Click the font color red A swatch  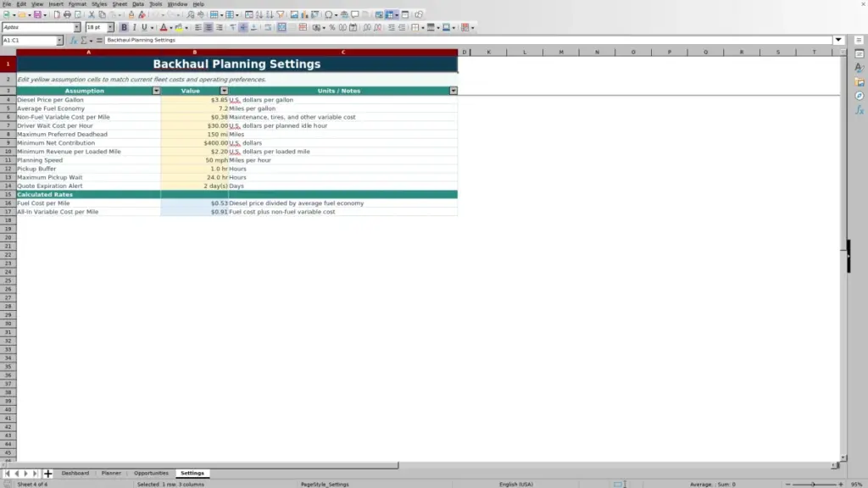164,27
